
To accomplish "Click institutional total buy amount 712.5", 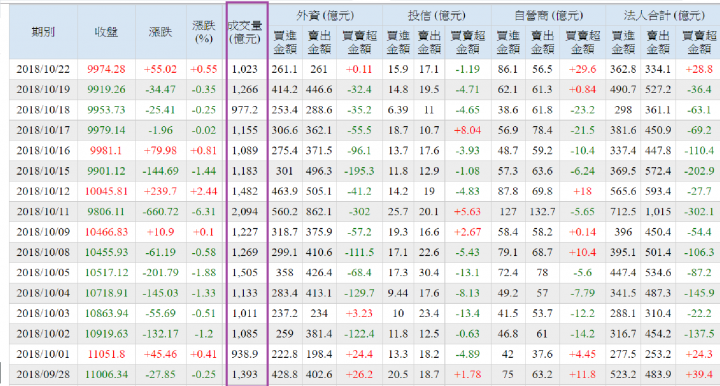I will (623, 212).
